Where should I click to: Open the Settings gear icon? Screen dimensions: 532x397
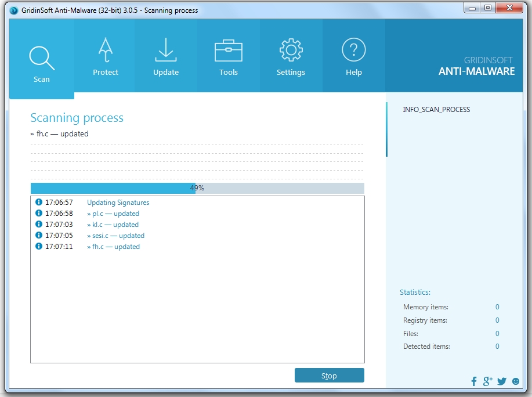click(x=291, y=50)
